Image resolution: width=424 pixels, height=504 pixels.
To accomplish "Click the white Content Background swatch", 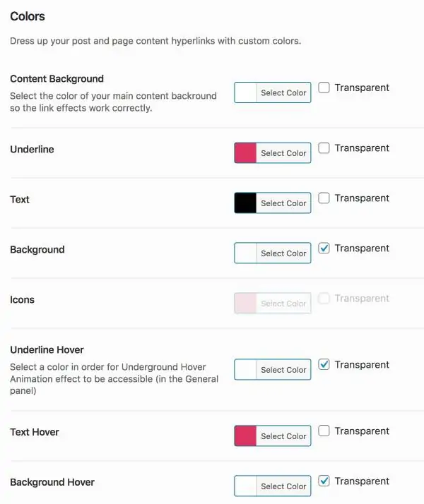I will (245, 93).
